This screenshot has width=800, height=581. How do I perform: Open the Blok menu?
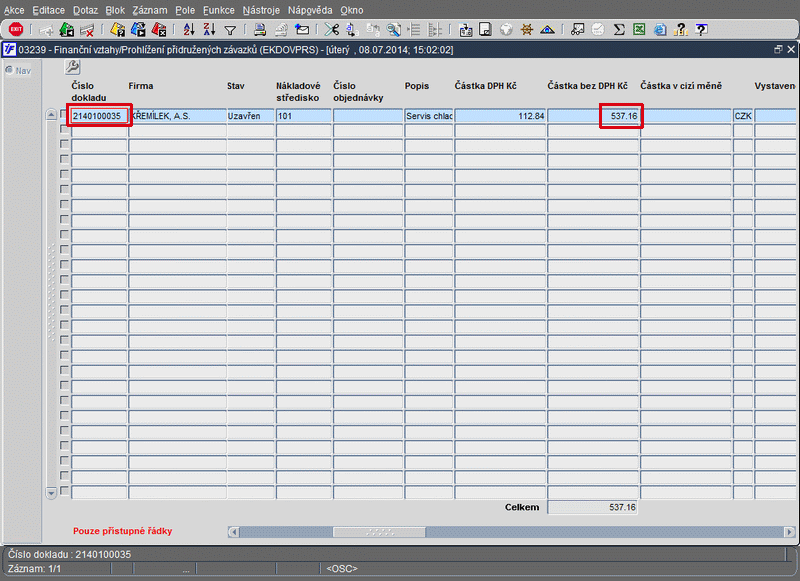point(115,10)
